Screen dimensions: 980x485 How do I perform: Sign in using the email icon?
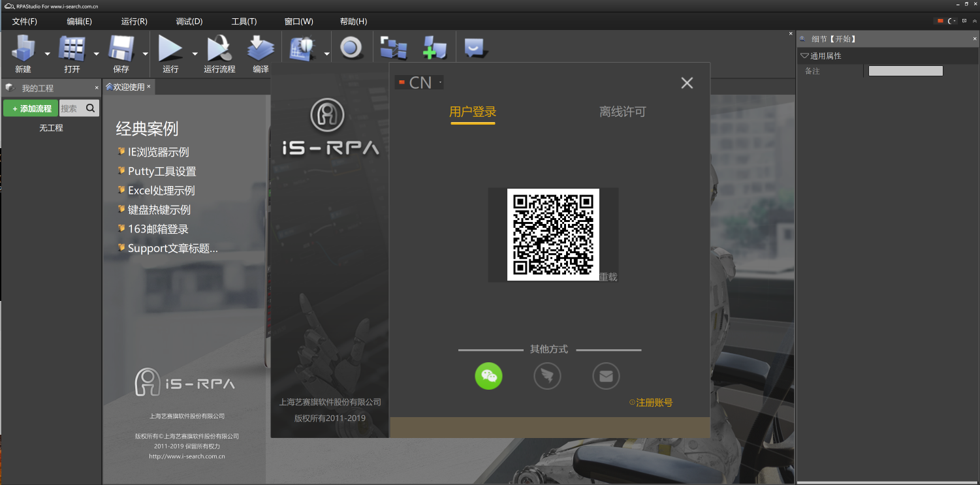[x=606, y=376]
